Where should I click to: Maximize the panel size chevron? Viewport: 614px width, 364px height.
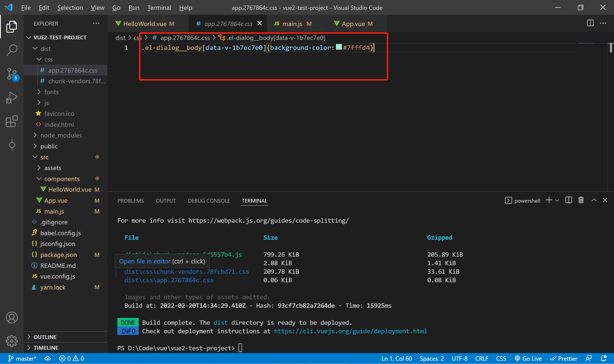coord(594,200)
